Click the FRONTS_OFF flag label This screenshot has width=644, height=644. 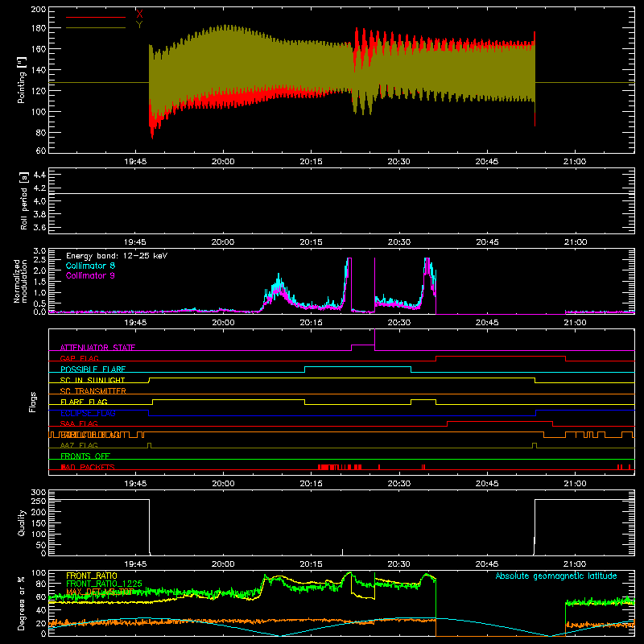click(x=85, y=456)
